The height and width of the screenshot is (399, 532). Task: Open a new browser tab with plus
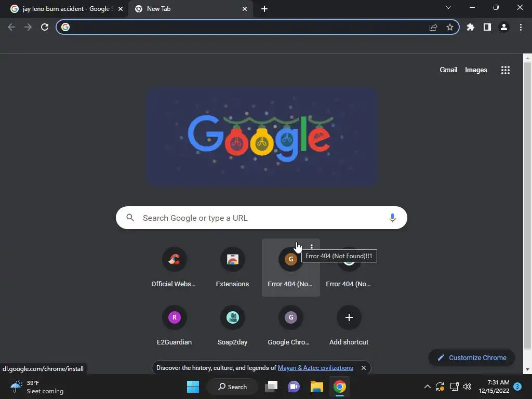tap(264, 9)
